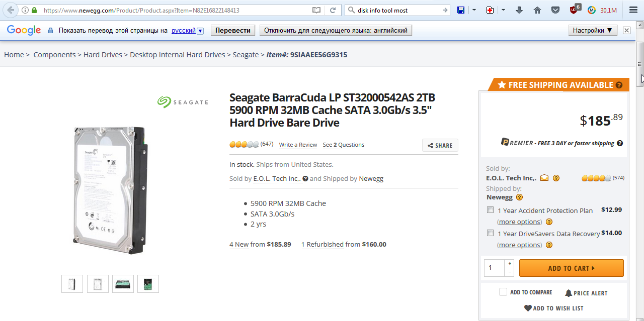This screenshot has height=321, width=644.
Task: Click the Google logo in translate bar
Action: click(24, 31)
